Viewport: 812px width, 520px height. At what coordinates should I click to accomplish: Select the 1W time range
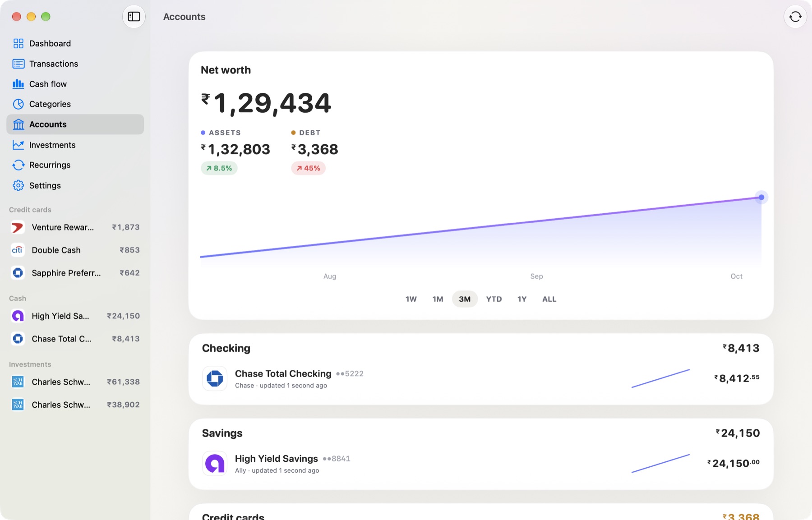(411, 299)
